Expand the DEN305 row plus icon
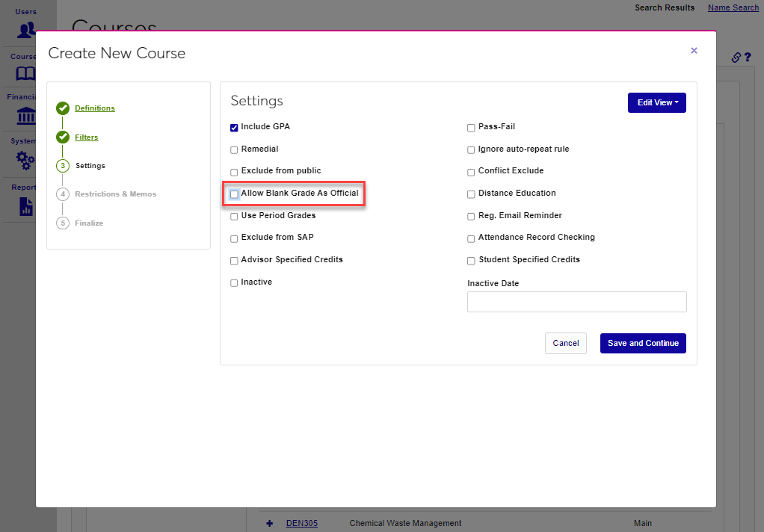 (x=269, y=523)
